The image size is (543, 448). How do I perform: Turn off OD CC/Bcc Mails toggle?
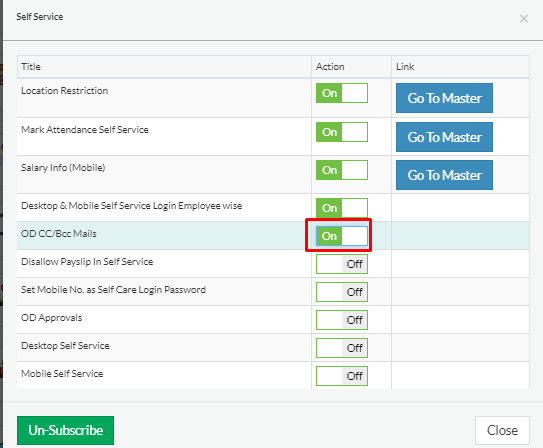pos(341,236)
